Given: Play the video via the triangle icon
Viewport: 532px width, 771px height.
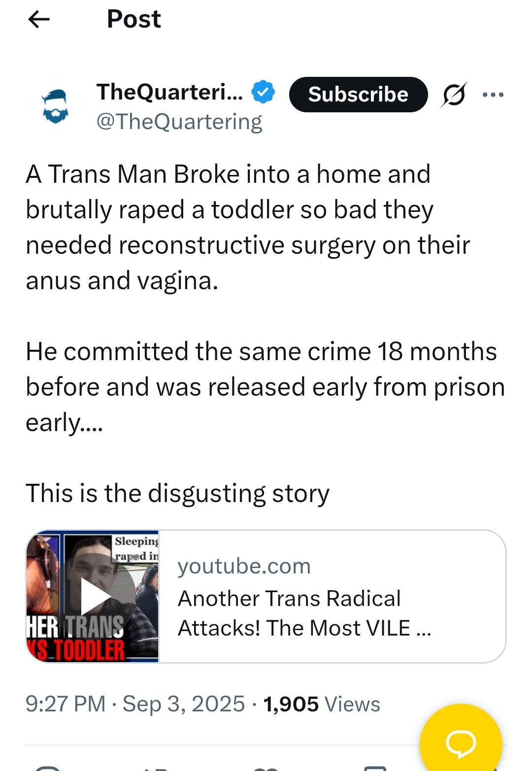Looking at the screenshot, I should pos(94,597).
